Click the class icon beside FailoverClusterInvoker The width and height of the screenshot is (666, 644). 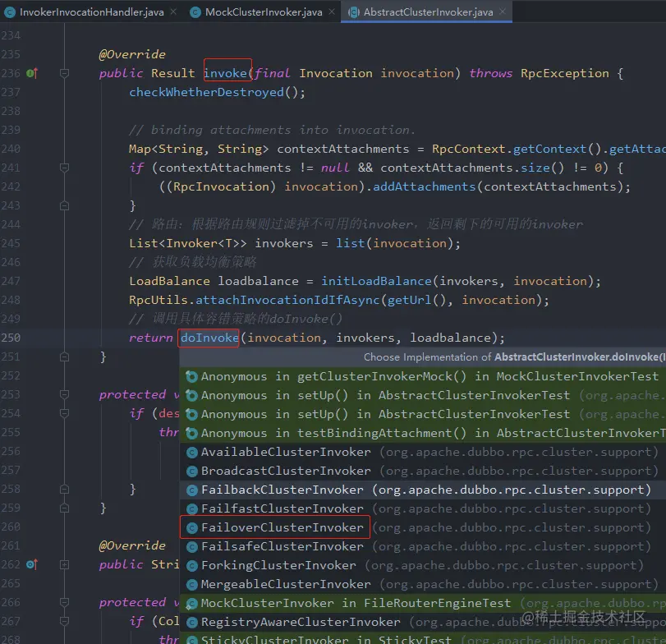(192, 528)
